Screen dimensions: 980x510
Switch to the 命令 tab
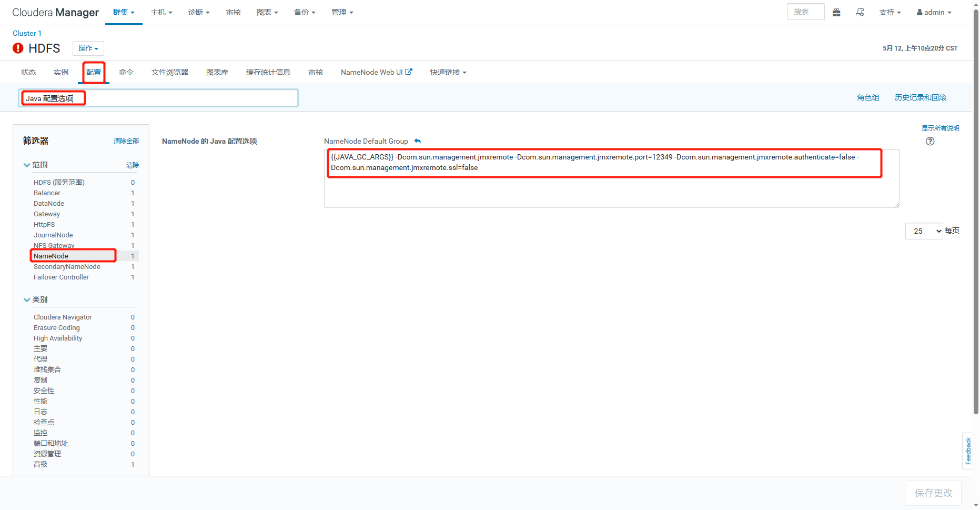click(x=126, y=72)
